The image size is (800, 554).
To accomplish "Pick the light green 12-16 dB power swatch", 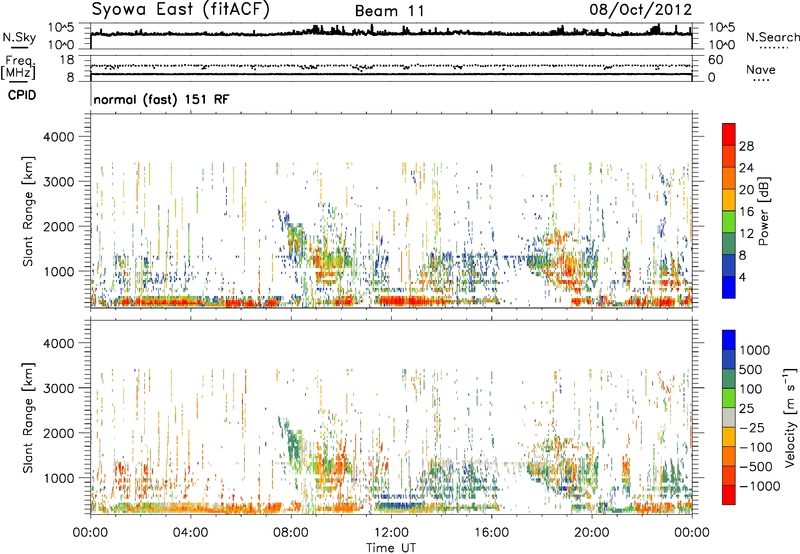I will [729, 222].
